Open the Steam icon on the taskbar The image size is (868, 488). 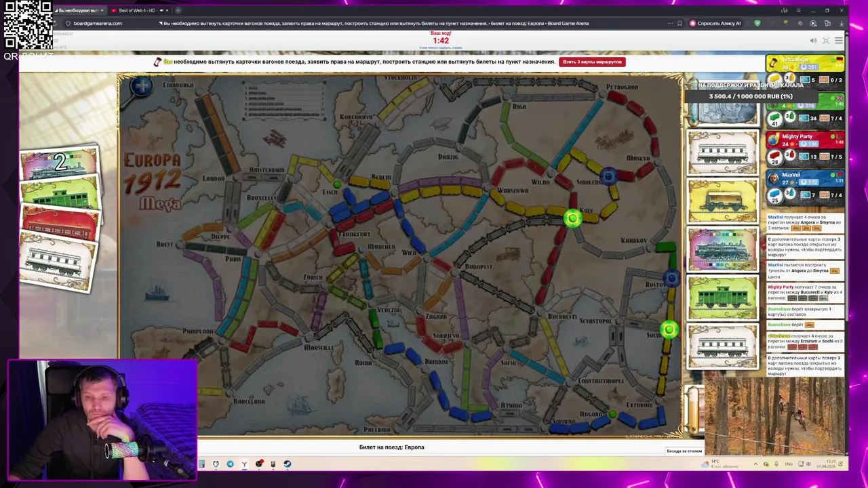(x=287, y=464)
